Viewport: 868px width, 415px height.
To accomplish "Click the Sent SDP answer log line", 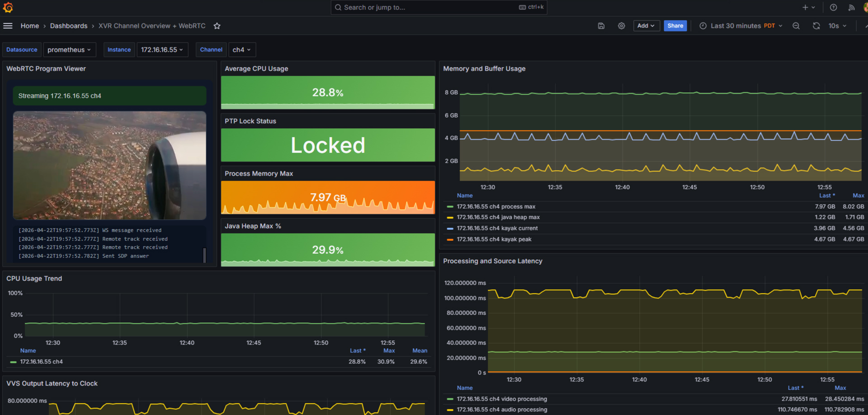I will [x=84, y=256].
